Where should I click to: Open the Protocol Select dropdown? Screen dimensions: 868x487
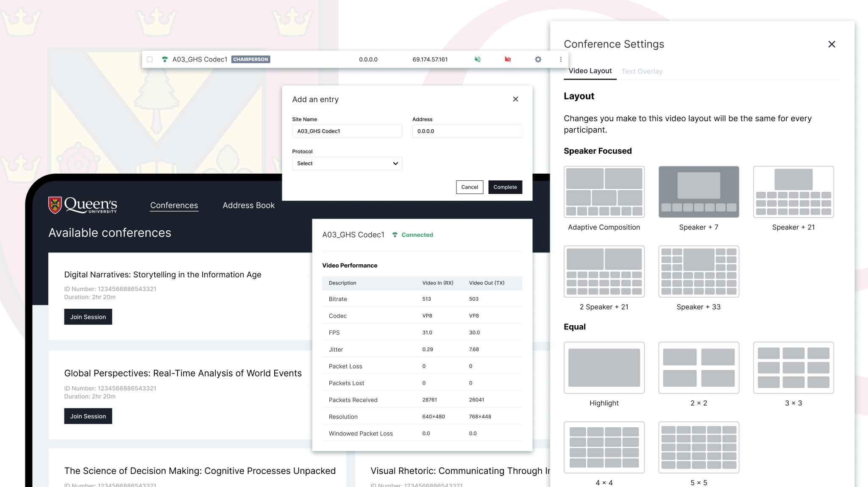[347, 163]
